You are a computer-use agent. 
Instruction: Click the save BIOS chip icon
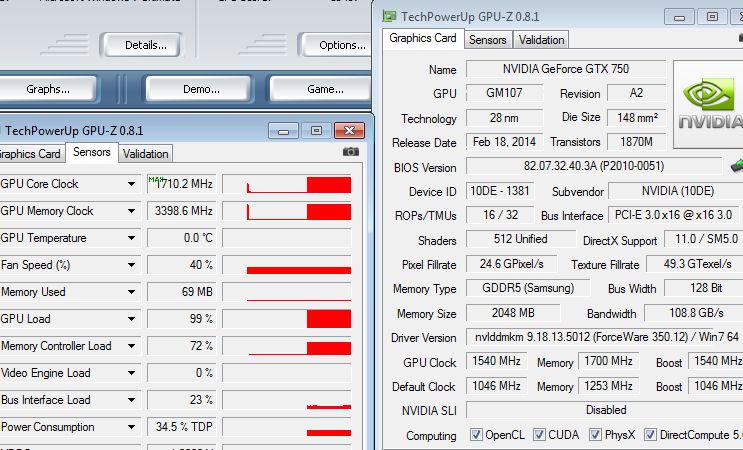click(737, 166)
